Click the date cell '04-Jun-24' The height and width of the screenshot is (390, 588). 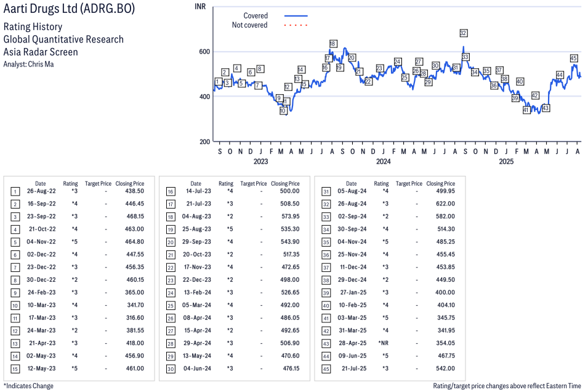[x=197, y=368]
